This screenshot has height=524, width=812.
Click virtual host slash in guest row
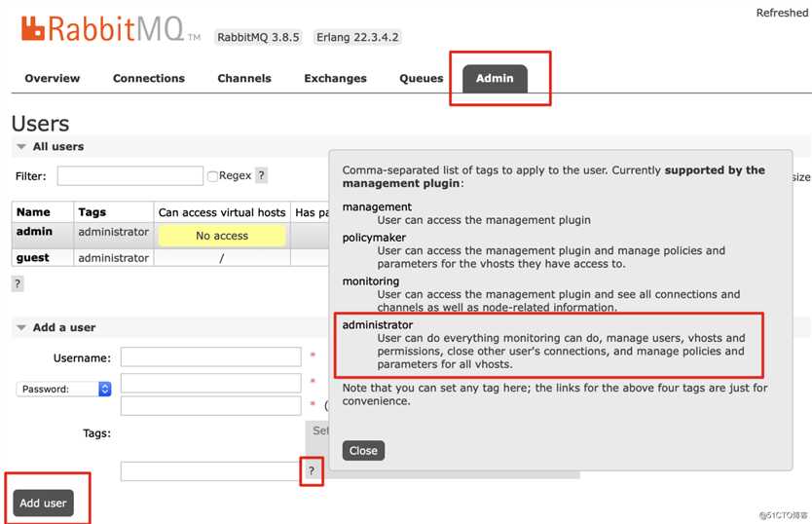point(222,258)
